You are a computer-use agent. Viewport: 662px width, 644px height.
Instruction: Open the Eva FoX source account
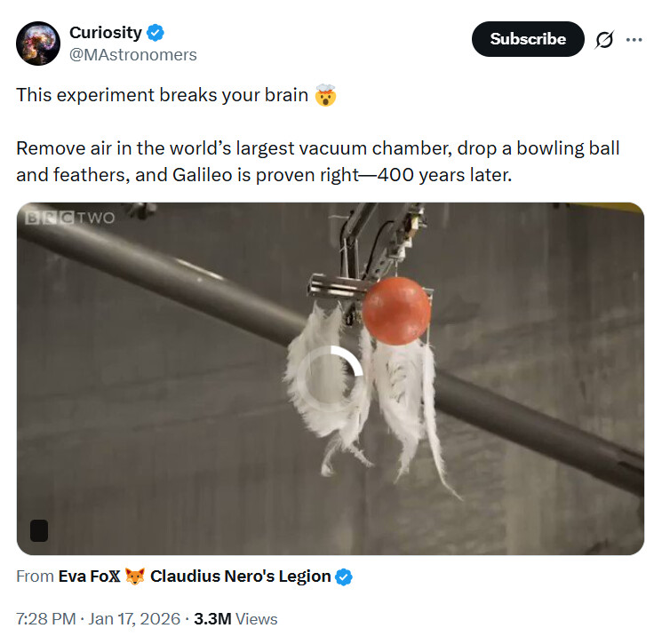click(x=89, y=576)
